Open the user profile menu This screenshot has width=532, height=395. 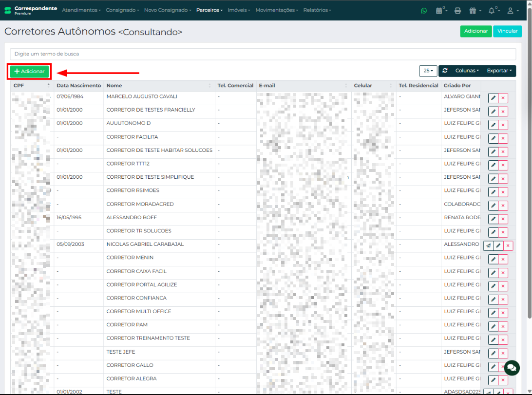[512, 10]
